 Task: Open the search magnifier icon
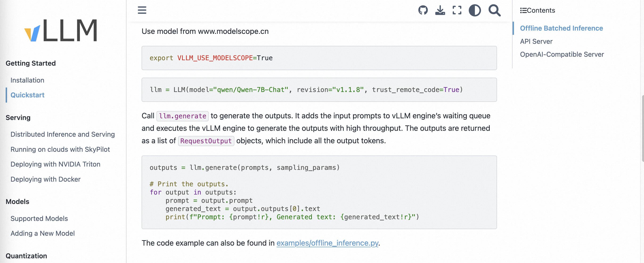coord(494,11)
